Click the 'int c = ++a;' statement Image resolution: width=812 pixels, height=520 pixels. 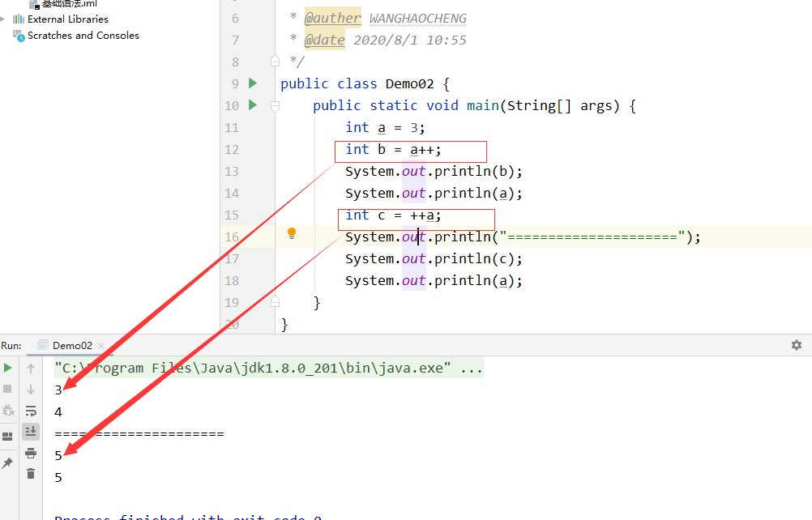[394, 215]
